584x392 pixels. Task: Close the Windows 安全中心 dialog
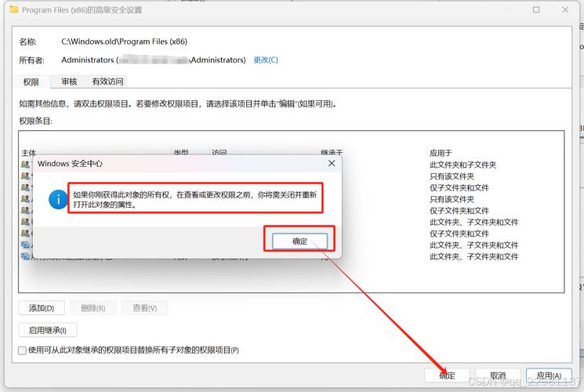coord(332,164)
